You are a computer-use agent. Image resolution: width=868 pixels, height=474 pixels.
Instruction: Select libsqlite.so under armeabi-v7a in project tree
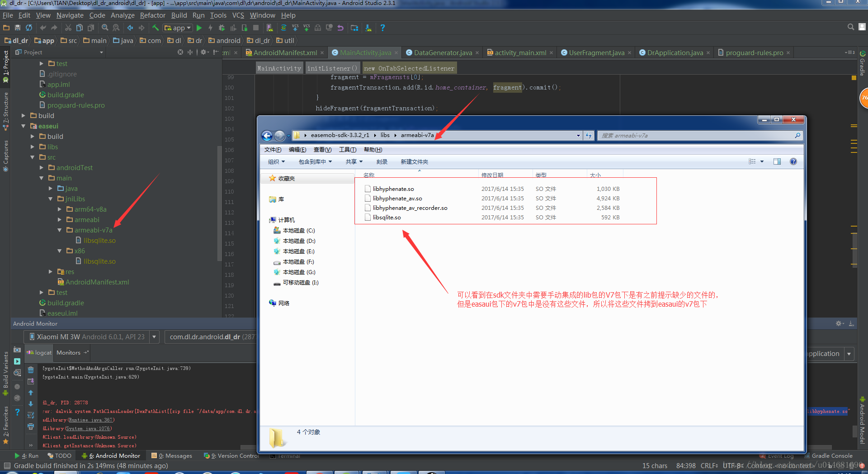pos(99,240)
